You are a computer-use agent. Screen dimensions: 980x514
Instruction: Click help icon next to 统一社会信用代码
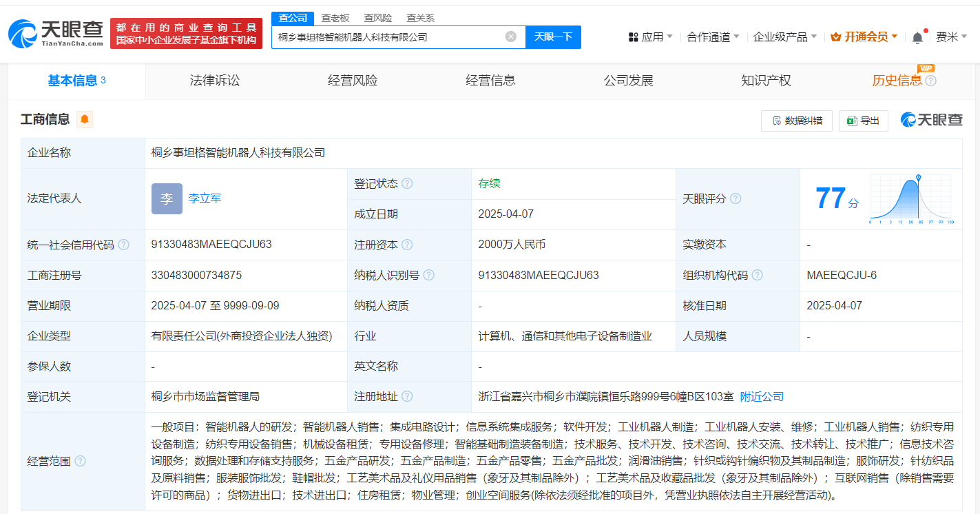124,245
